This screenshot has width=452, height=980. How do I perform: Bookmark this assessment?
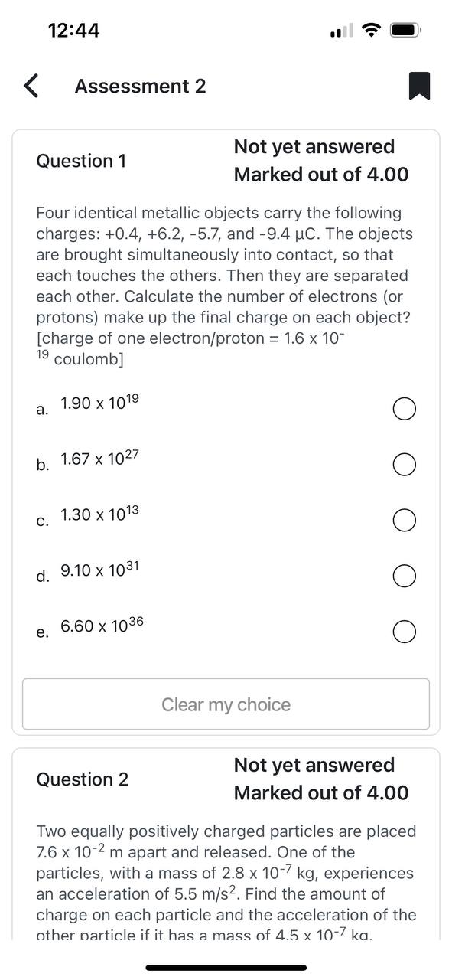pos(420,85)
